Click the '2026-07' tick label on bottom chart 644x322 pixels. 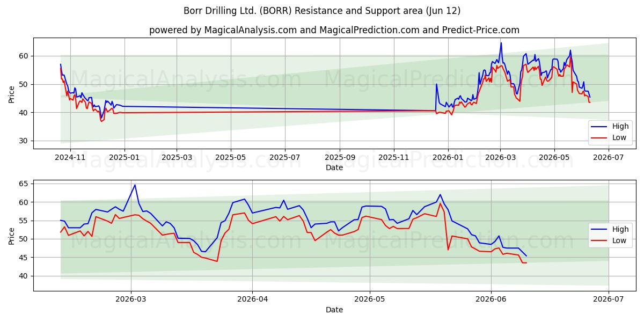609,299
